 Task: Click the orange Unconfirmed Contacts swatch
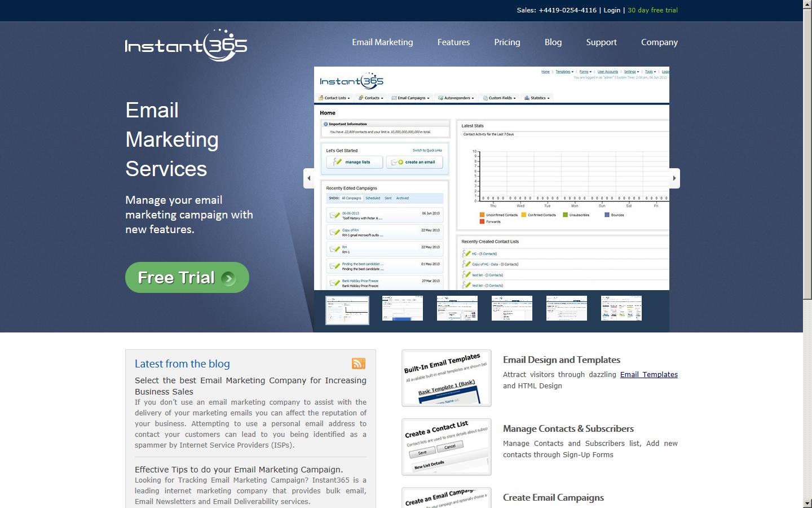tap(482, 214)
